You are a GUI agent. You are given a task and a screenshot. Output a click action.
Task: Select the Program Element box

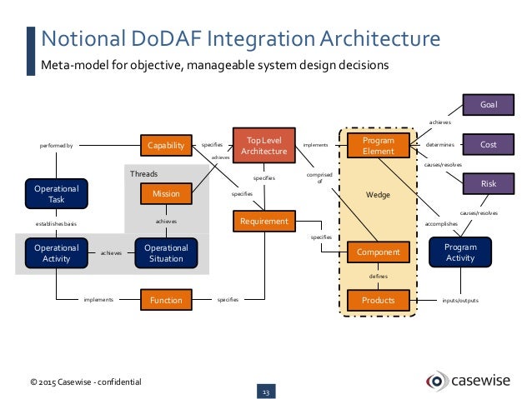(x=379, y=146)
